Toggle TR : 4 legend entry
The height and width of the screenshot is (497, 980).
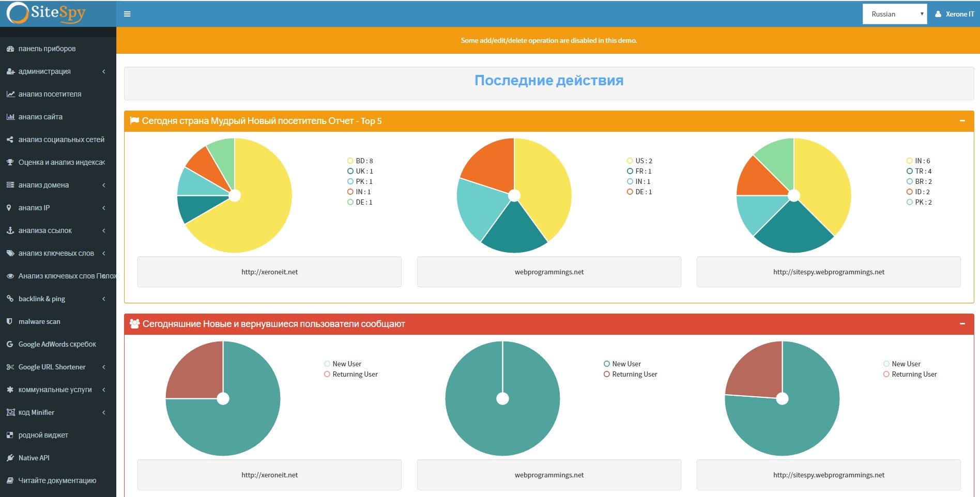tap(919, 171)
